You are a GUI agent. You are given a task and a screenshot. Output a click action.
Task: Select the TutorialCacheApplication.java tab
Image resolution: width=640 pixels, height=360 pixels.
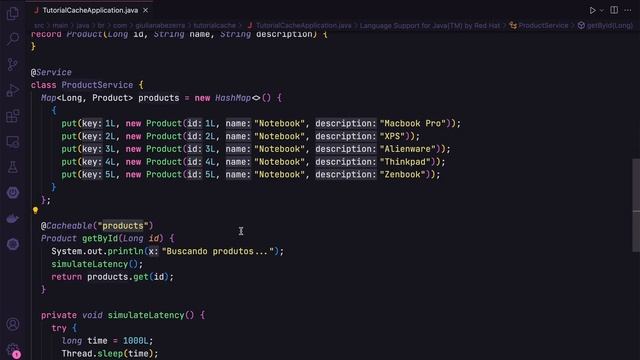(90, 10)
